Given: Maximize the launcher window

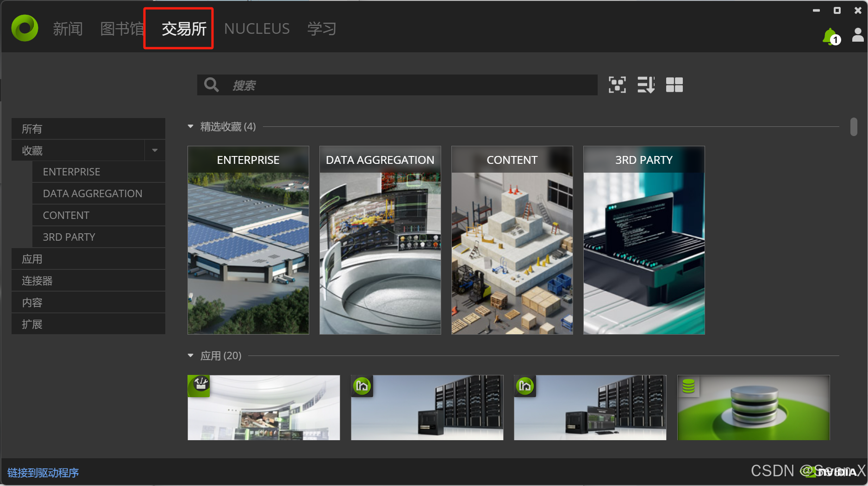Looking at the screenshot, I should point(837,10).
